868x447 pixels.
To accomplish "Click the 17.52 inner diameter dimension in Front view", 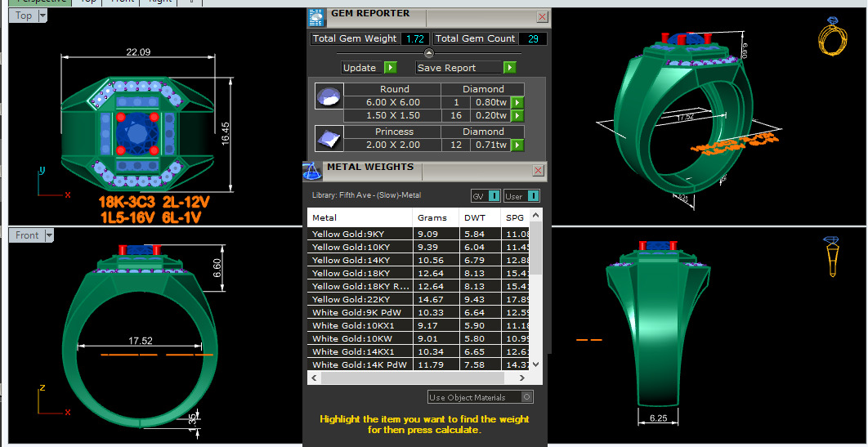I will (x=141, y=341).
